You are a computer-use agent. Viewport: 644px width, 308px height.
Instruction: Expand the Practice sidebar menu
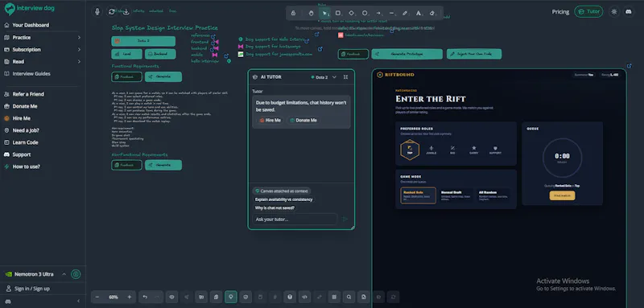tap(43, 37)
